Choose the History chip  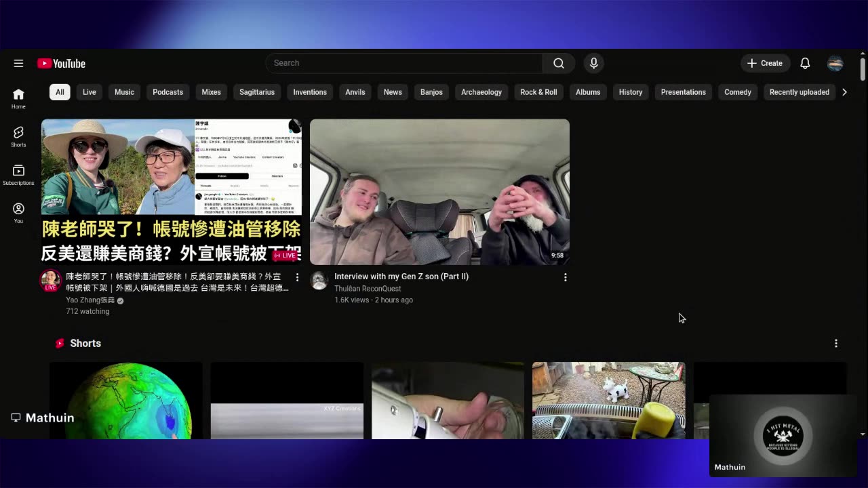[x=631, y=92]
